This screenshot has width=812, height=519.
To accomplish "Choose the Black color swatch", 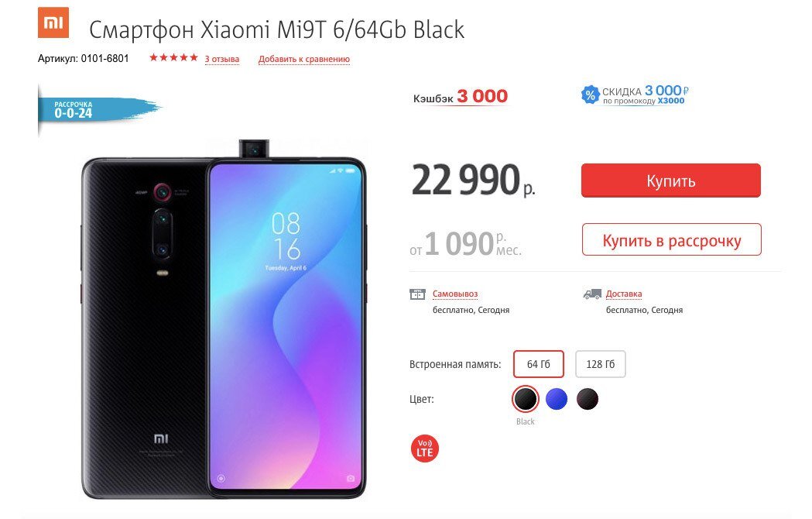I will [x=525, y=399].
